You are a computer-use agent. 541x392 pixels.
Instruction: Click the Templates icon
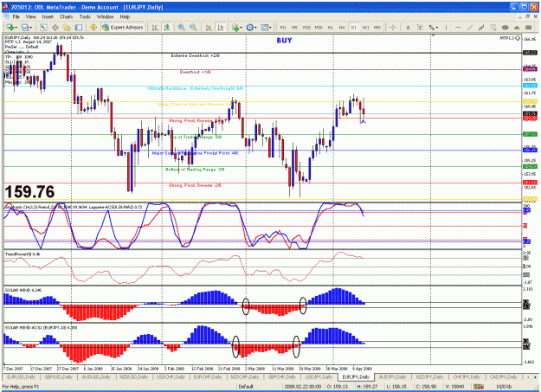coord(265,28)
